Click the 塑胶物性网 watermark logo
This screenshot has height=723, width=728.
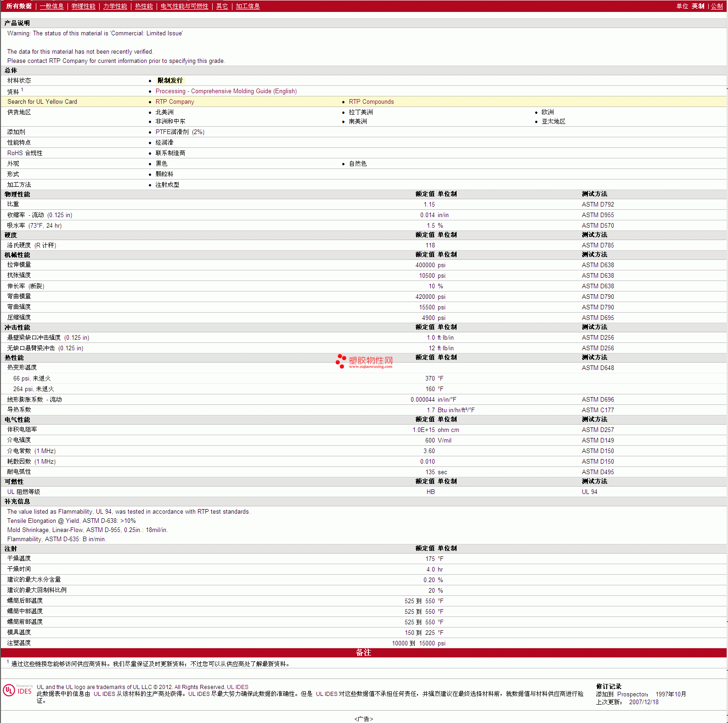tap(364, 361)
